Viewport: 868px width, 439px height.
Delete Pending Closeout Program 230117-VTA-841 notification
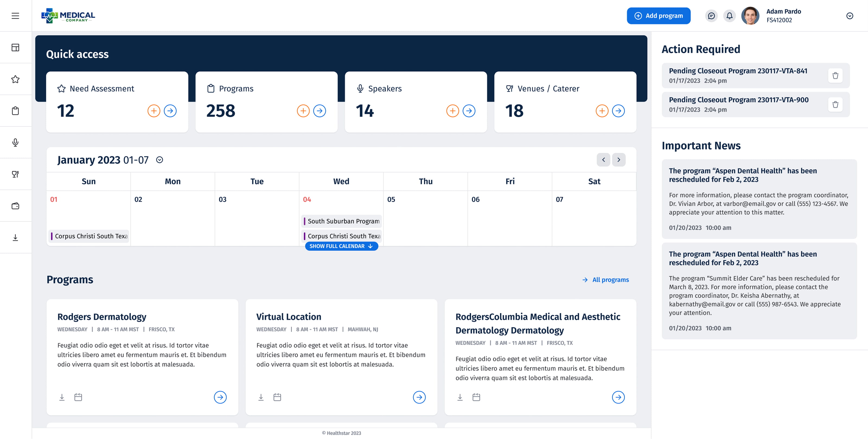[x=835, y=75]
